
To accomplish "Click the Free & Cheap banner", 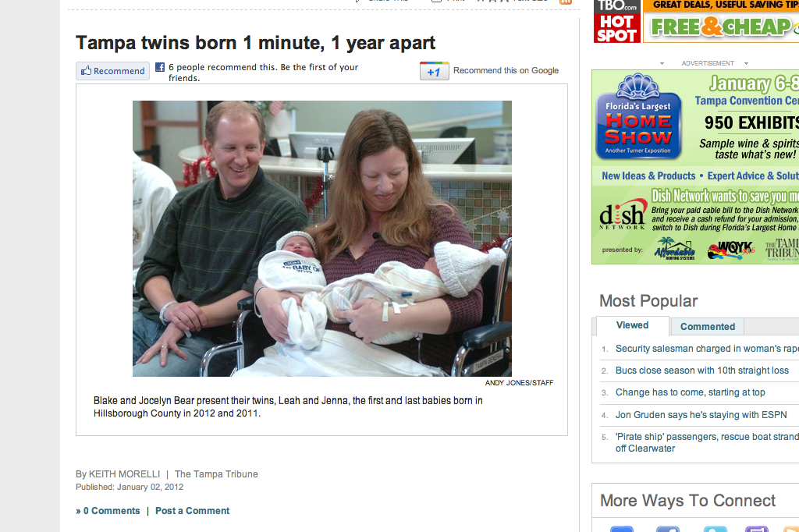I will click(x=721, y=21).
